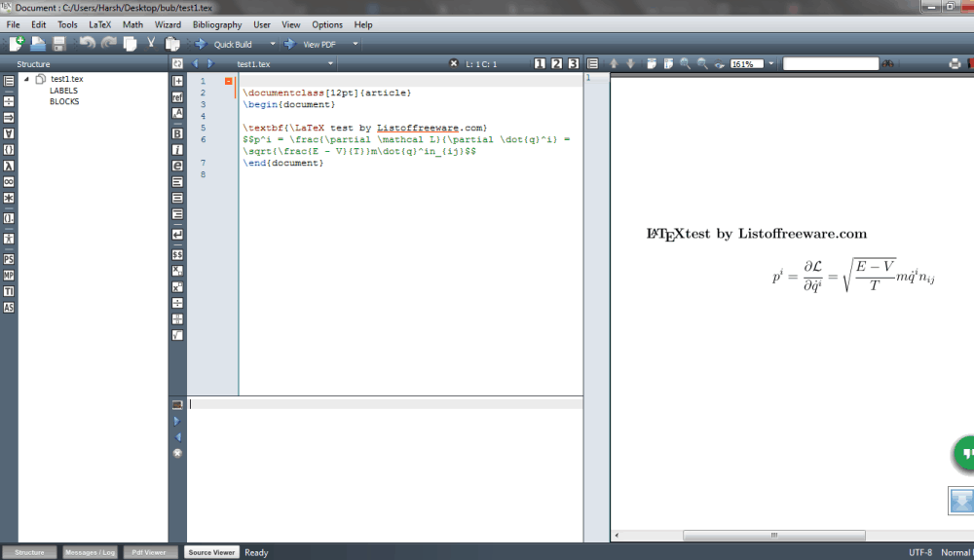Open the File menu
Screen dimensions: 974x560
tap(13, 24)
